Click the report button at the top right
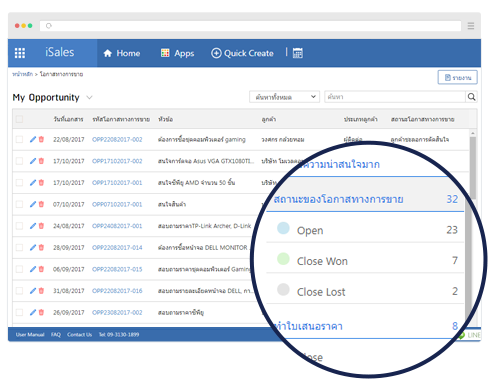The image size is (488, 379). (457, 77)
